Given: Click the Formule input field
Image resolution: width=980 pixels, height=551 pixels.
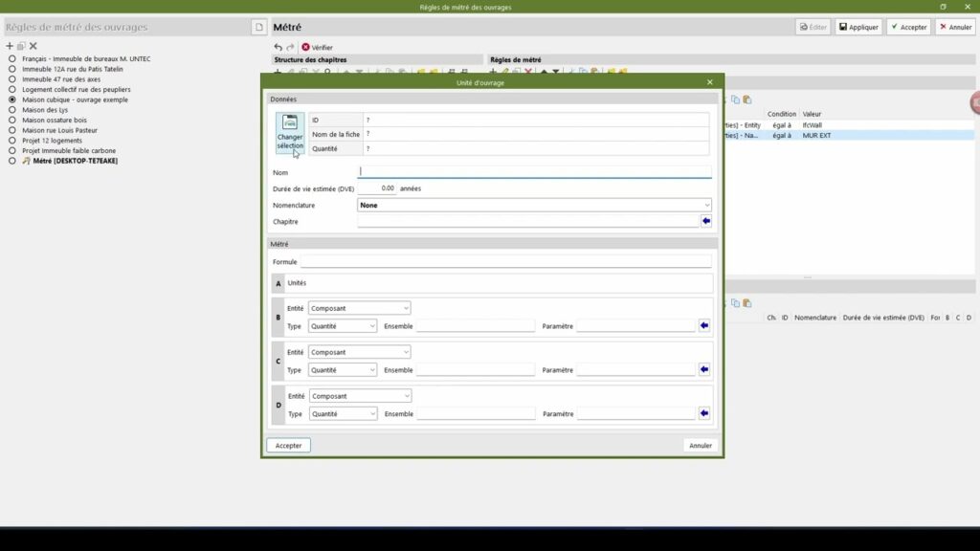Looking at the screenshot, I should tap(505, 262).
